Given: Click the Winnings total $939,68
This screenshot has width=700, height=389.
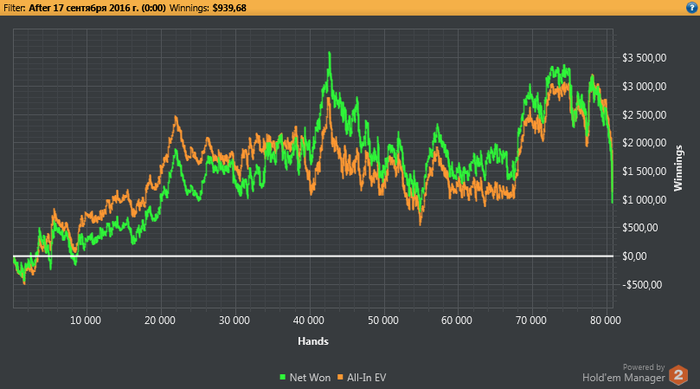Looking at the screenshot, I should click(229, 8).
